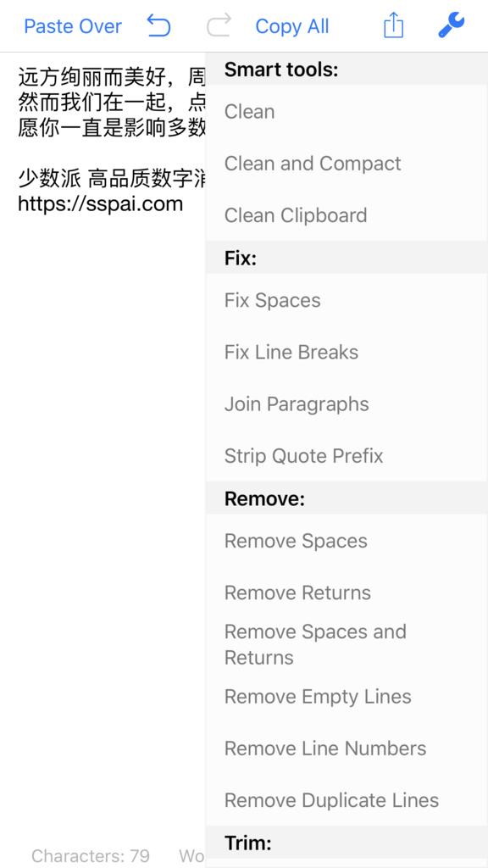Tap Paste Over button
This screenshot has width=488, height=868.
[73, 26]
